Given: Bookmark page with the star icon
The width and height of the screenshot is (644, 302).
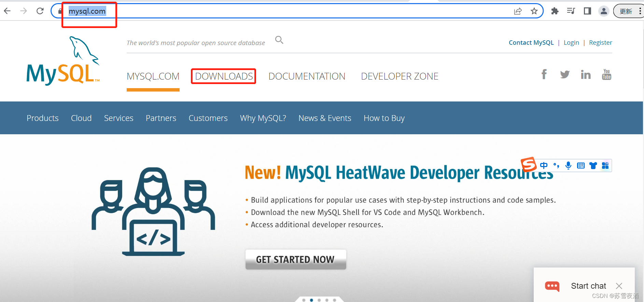Looking at the screenshot, I should click(x=534, y=11).
